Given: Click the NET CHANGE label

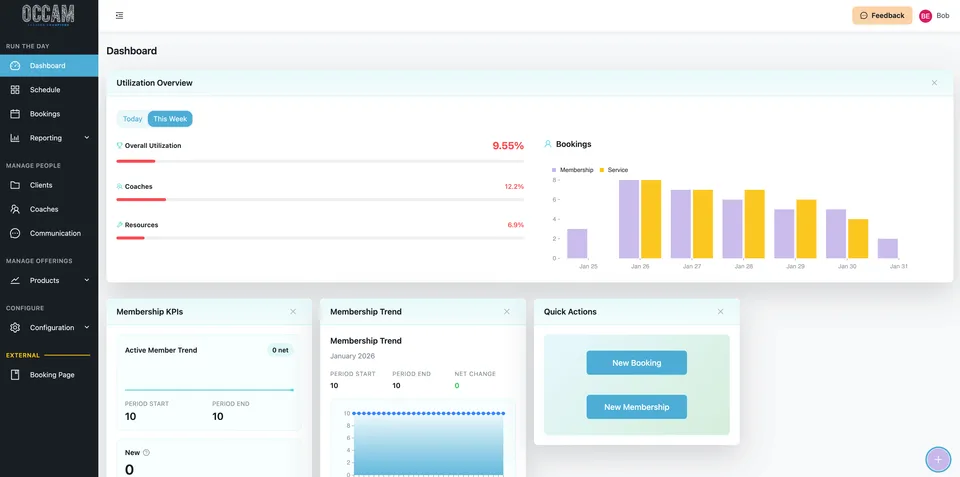Looking at the screenshot, I should tap(475, 374).
